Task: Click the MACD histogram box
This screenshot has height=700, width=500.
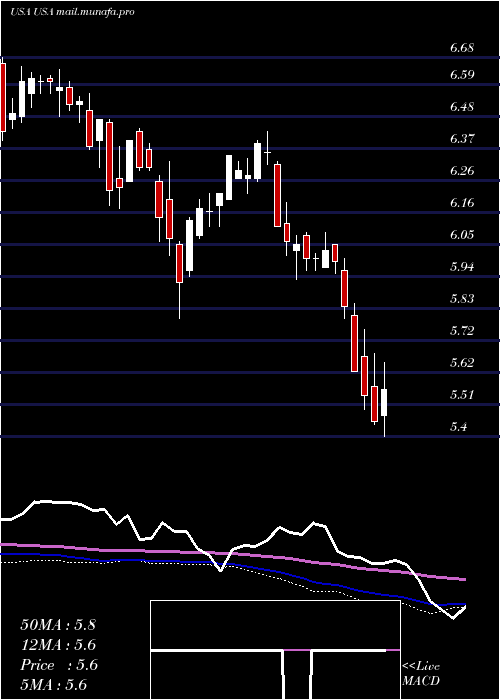Action: 275,650
